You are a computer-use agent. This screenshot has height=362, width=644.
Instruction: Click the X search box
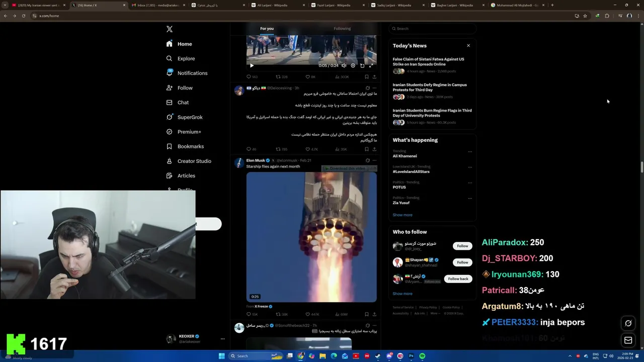(433, 29)
